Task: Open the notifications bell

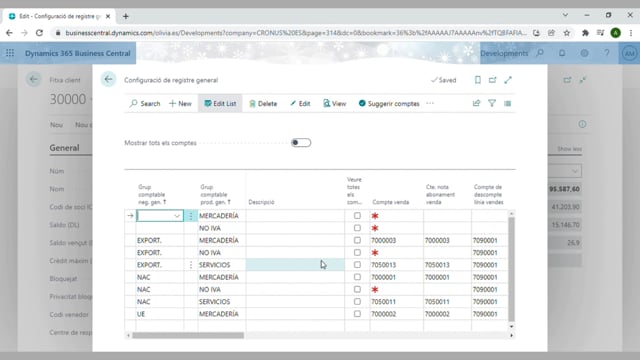Action: coord(562,53)
